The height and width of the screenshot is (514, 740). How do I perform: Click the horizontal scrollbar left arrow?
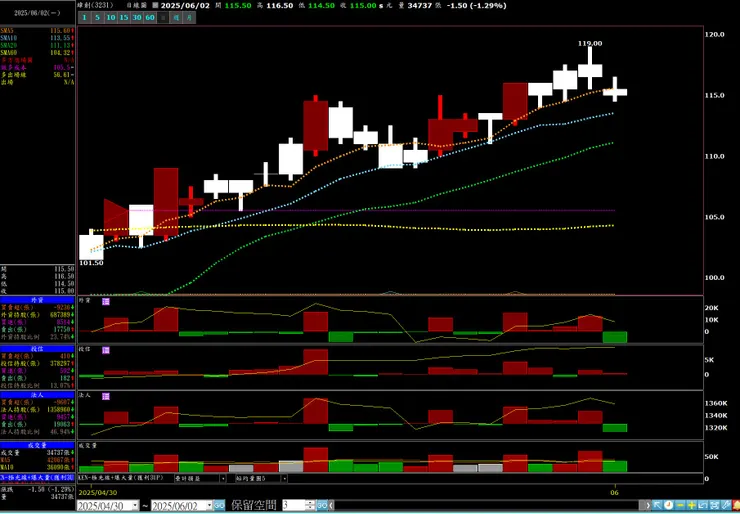coord(331,505)
